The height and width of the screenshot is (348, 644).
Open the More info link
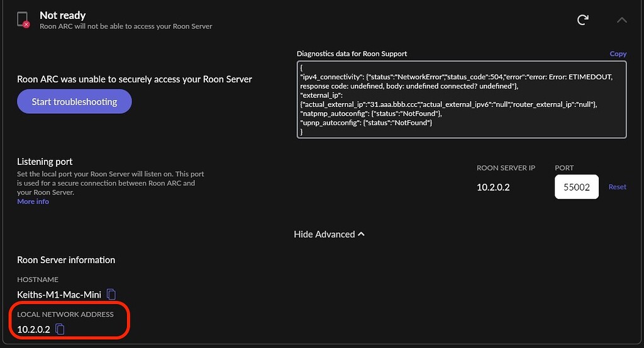[33, 201]
